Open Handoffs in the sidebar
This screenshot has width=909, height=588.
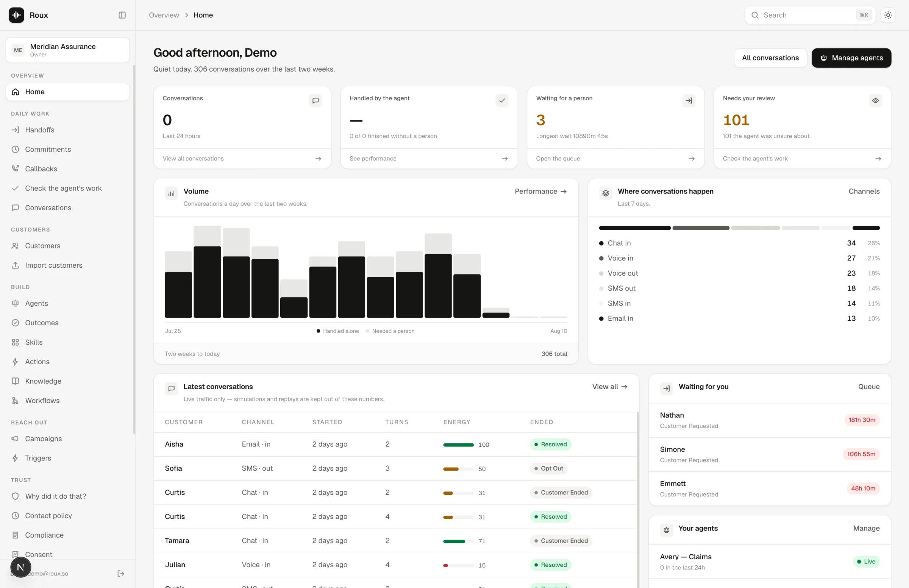point(67,130)
